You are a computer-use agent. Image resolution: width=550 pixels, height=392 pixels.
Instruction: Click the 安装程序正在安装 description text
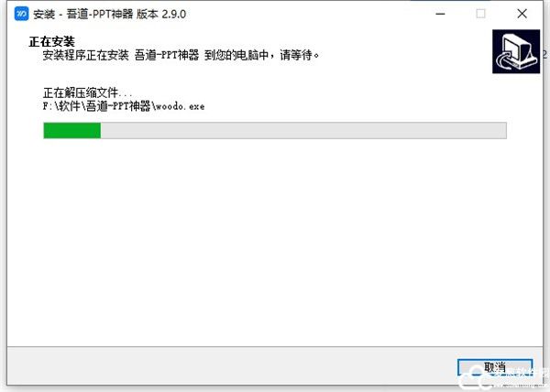[85, 55]
